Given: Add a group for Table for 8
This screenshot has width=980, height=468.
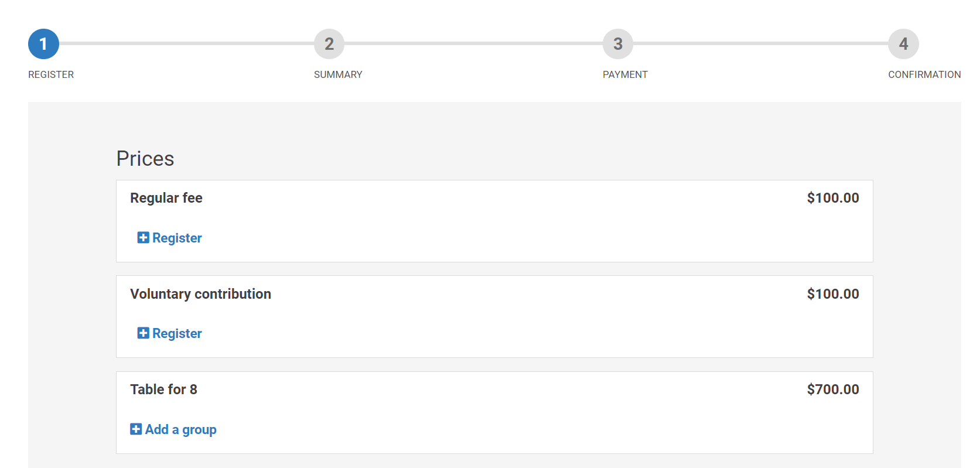Looking at the screenshot, I should 180,429.
